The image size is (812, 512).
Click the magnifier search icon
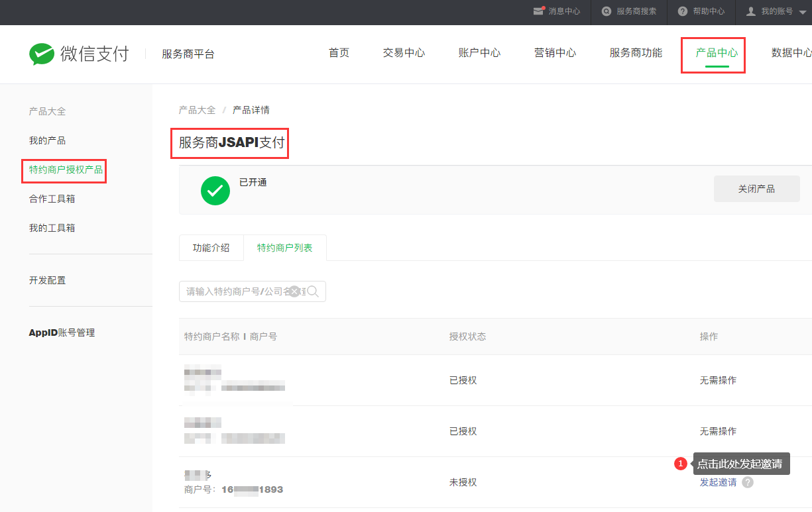pyautogui.click(x=313, y=291)
